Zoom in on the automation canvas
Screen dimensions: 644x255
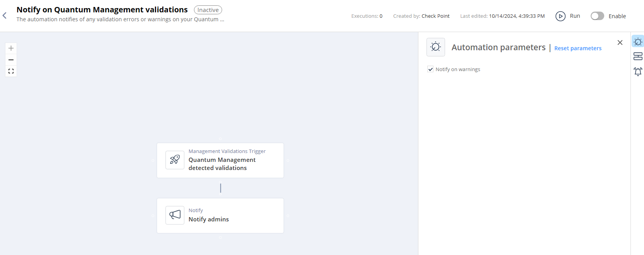pyautogui.click(x=11, y=48)
